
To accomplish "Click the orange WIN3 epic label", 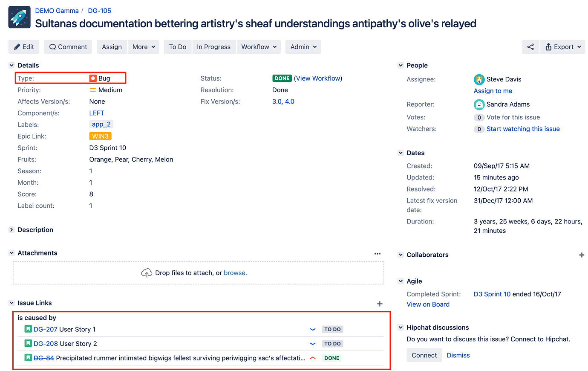I will (x=100, y=136).
